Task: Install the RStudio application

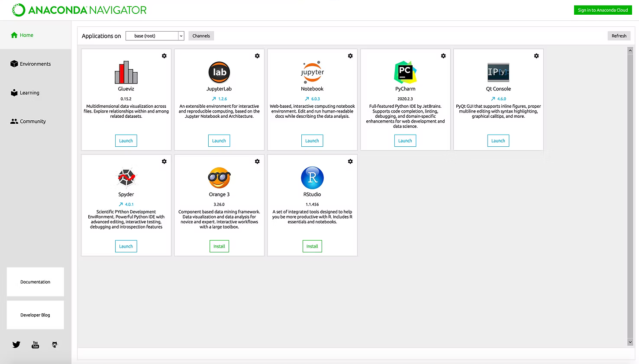Action: [x=312, y=246]
